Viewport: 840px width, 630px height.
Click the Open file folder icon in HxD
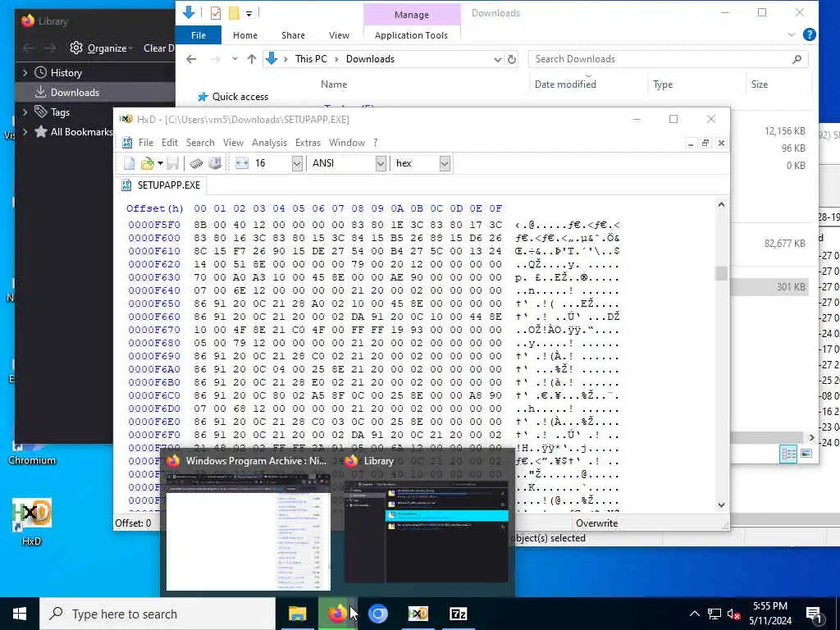point(147,163)
